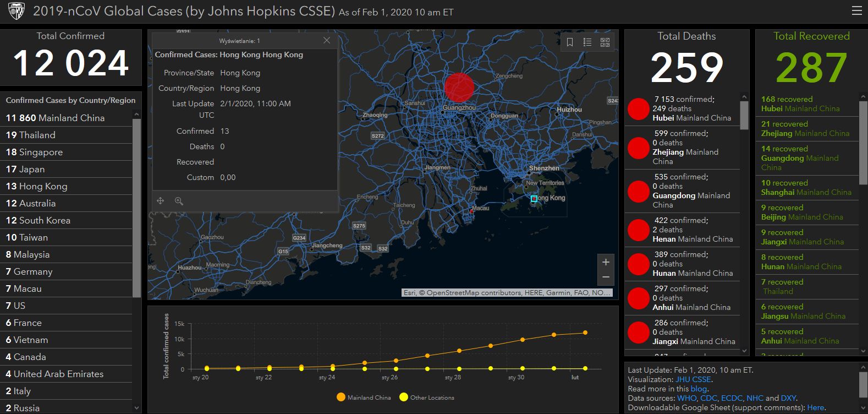
Task: Toggle Other Locations series in chart legend
Action: click(427, 397)
